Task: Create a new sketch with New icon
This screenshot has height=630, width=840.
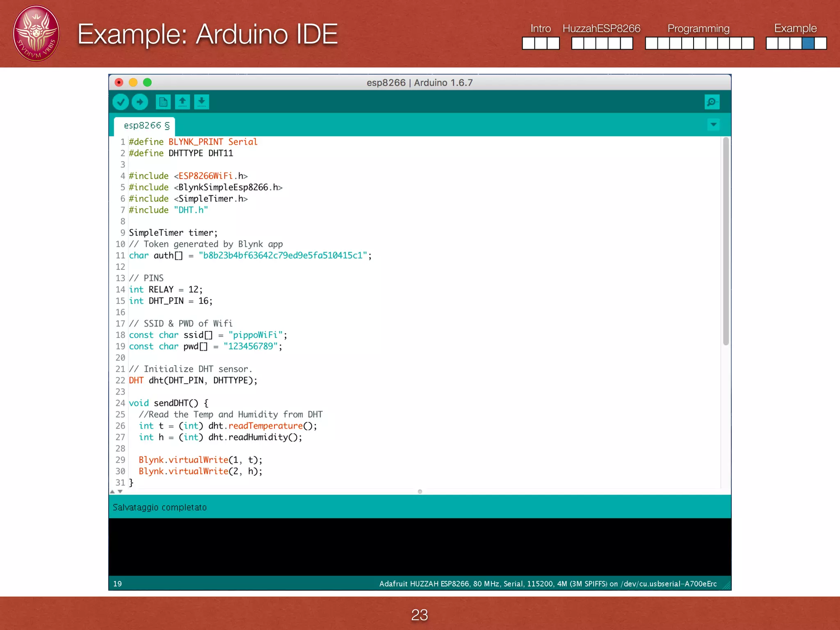Action: click(163, 102)
